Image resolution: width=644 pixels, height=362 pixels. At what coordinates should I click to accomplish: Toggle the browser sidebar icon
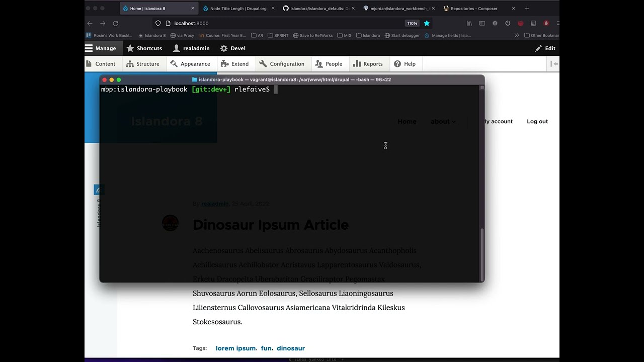(482, 23)
